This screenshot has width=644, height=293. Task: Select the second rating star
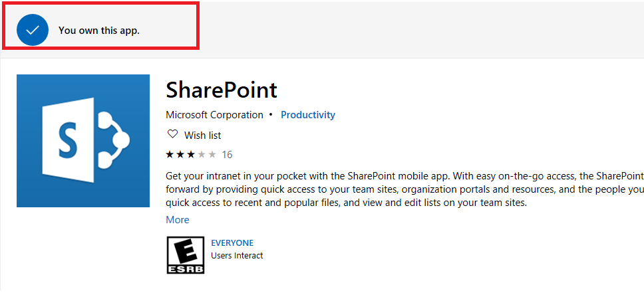[x=180, y=155]
